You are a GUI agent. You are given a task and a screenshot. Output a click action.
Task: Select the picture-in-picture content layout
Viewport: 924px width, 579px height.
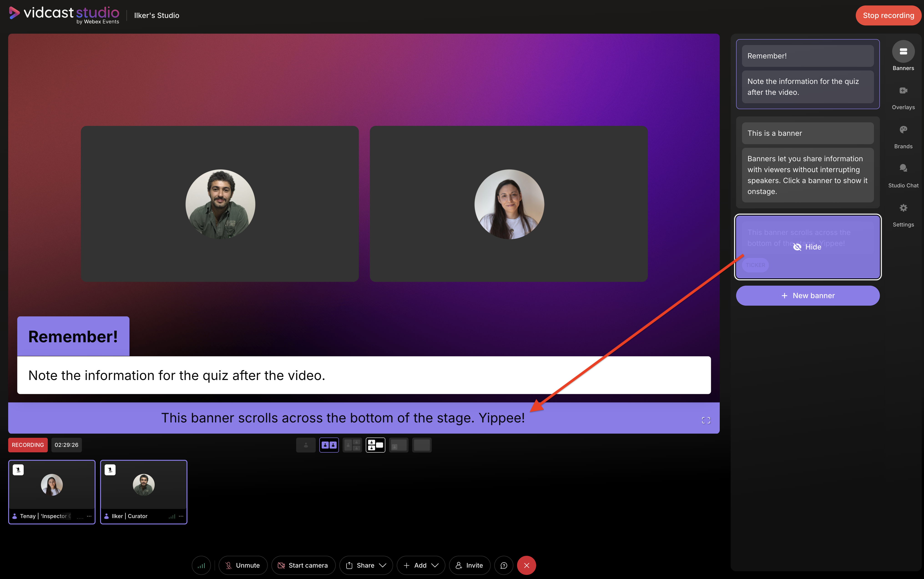pyautogui.click(x=398, y=445)
